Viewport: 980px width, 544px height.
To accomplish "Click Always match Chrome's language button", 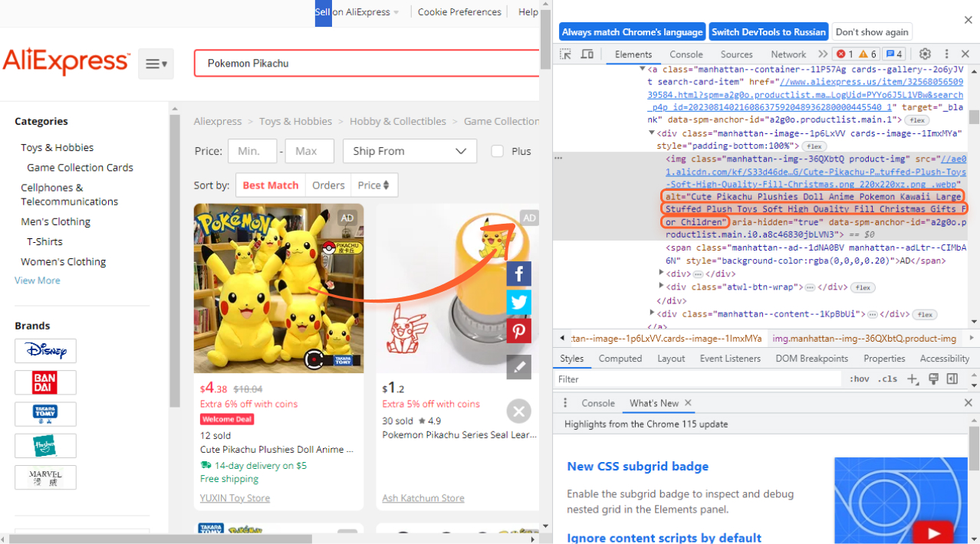I will tap(632, 32).
